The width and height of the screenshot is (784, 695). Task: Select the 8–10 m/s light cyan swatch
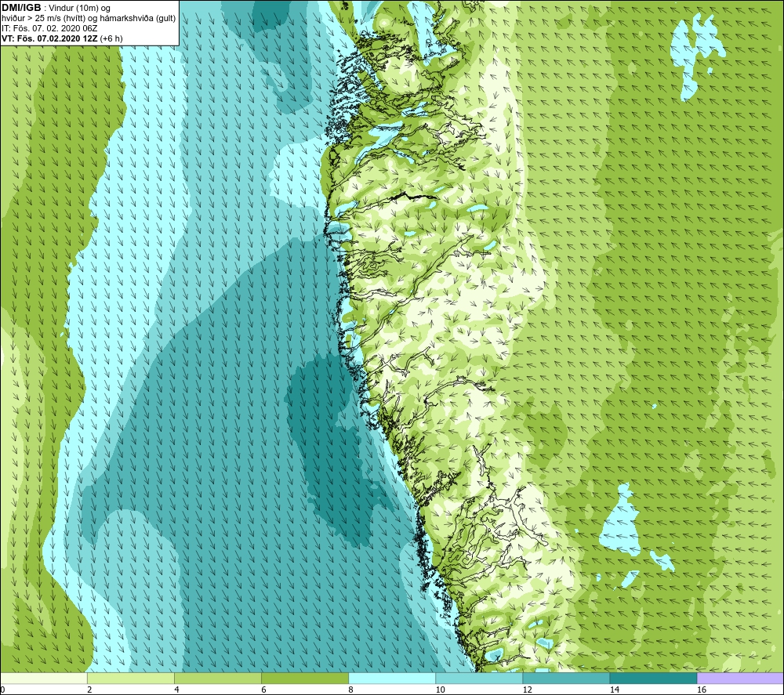point(391,679)
